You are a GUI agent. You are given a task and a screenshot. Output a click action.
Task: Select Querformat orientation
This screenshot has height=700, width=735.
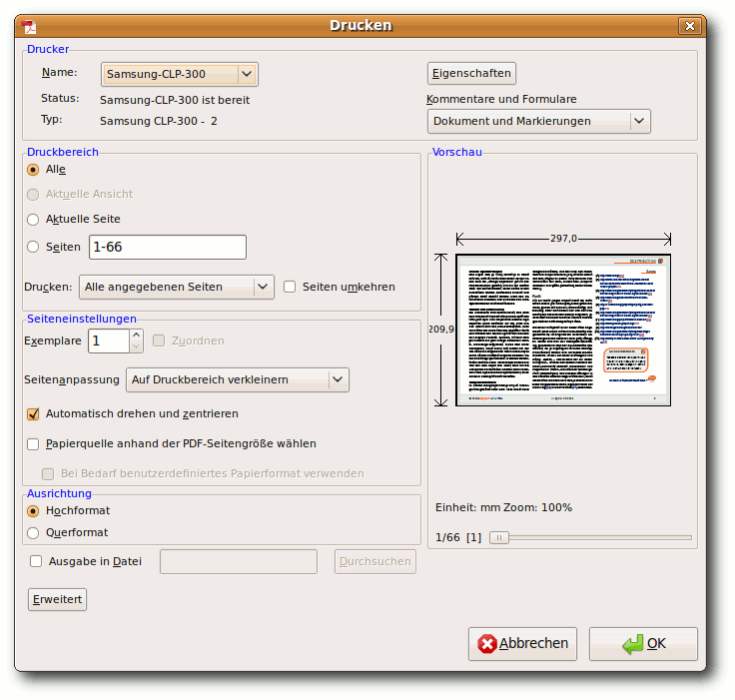pos(33,532)
